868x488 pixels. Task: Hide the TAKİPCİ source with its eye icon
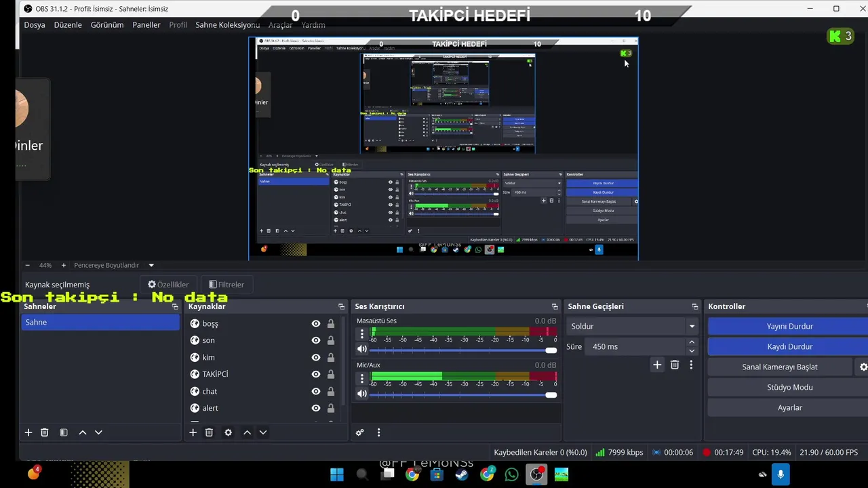pyautogui.click(x=316, y=374)
